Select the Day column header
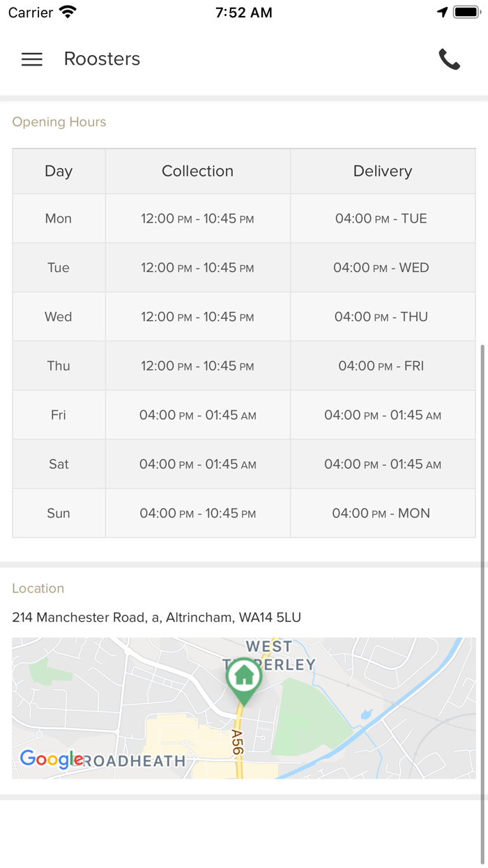Image resolution: width=488 pixels, height=868 pixels. [59, 171]
